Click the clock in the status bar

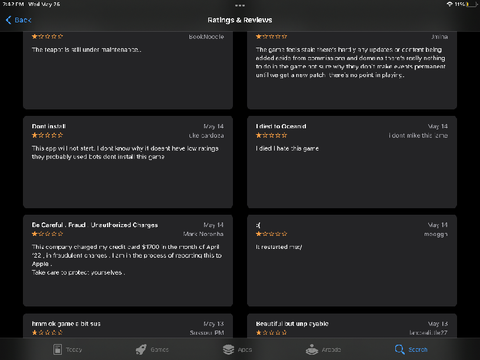coord(13,4)
